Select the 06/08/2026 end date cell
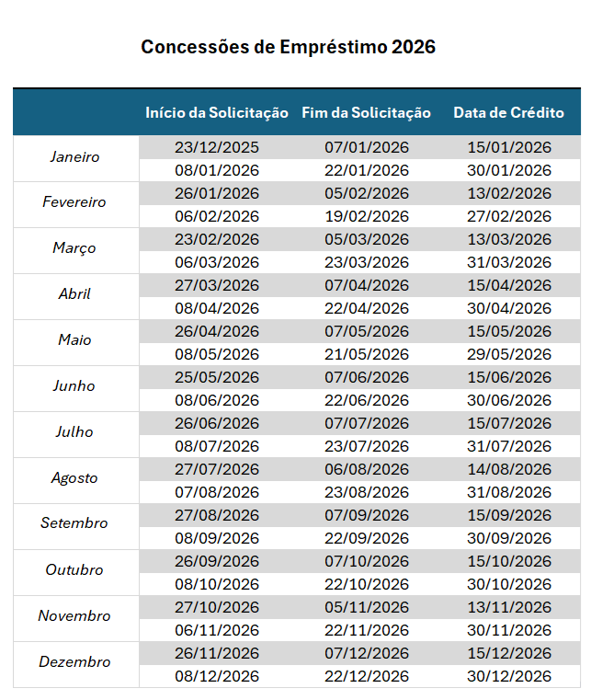 366,469
